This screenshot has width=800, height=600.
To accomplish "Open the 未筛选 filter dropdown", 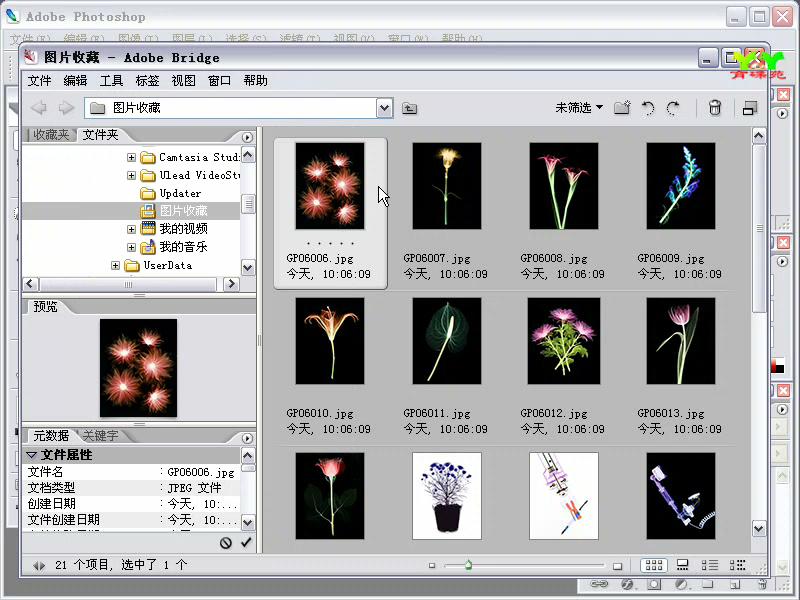I will (579, 108).
